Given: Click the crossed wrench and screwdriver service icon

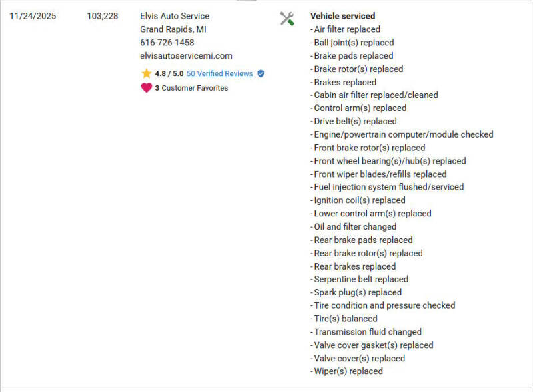Looking at the screenshot, I should click(286, 19).
